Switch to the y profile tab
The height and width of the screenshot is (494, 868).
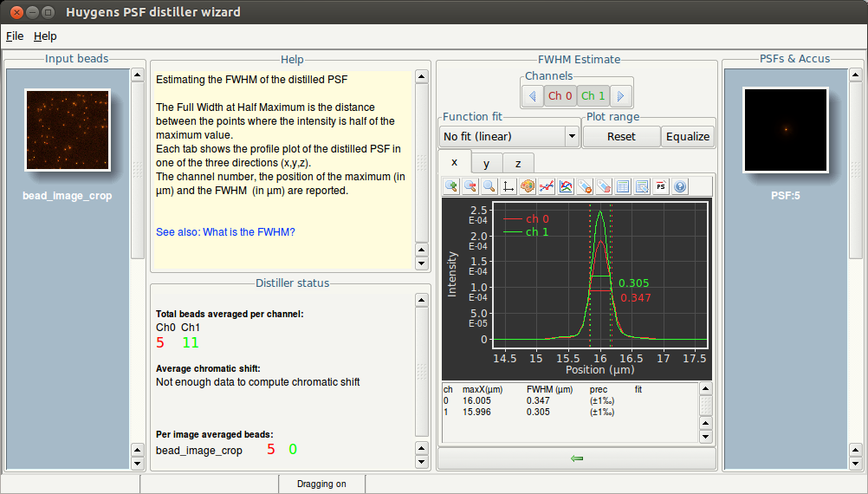point(487,163)
